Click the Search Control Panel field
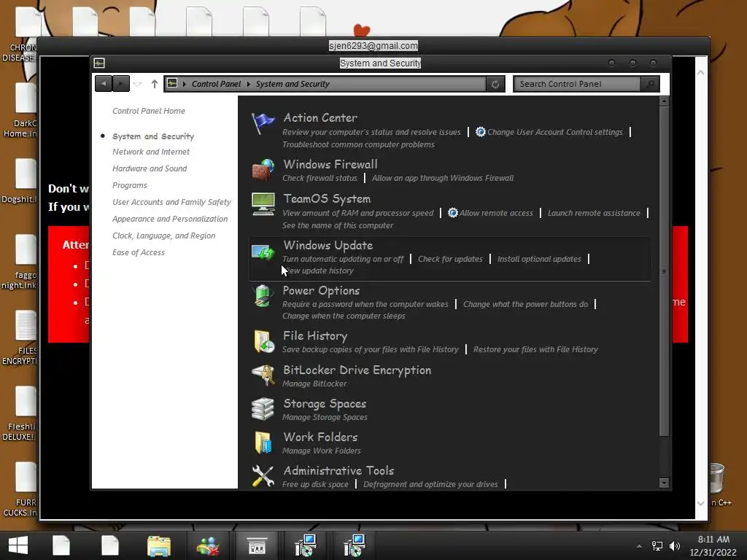 coord(578,85)
